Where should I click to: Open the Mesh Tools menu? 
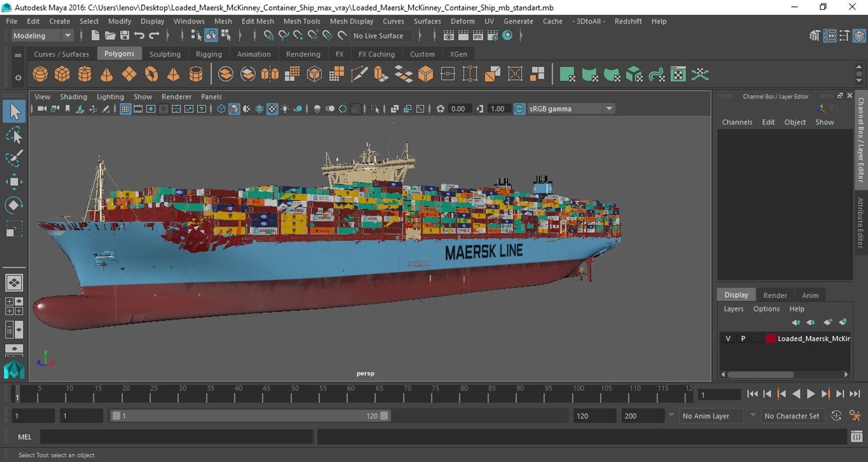(x=302, y=21)
